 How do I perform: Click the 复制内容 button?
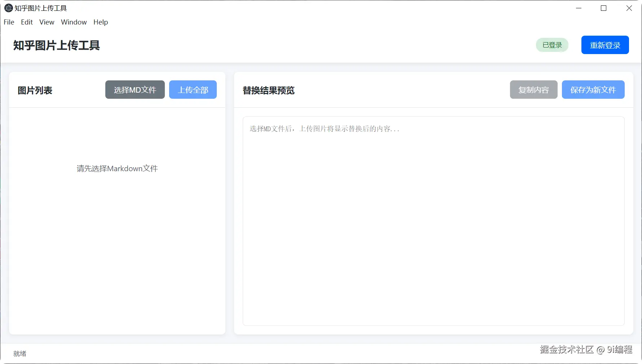[x=533, y=90]
